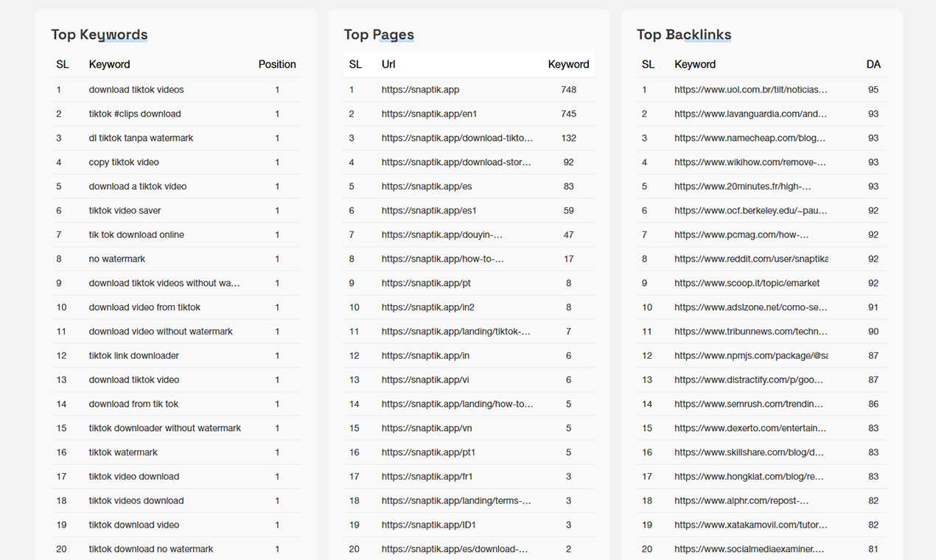Click 'download video from tiktok' keyword
Viewport: 936px width, 560px height.
tap(144, 307)
